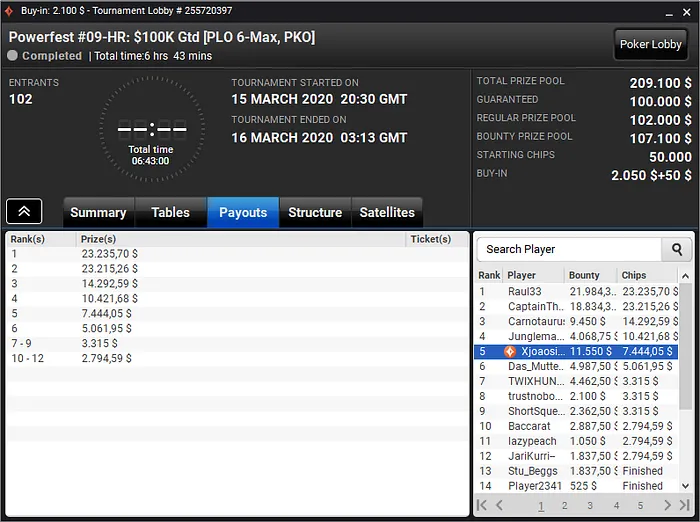Viewport: 700px width, 522px height.
Task: Click the 107.100 $ bounty prize pool value
Action: pos(660,138)
